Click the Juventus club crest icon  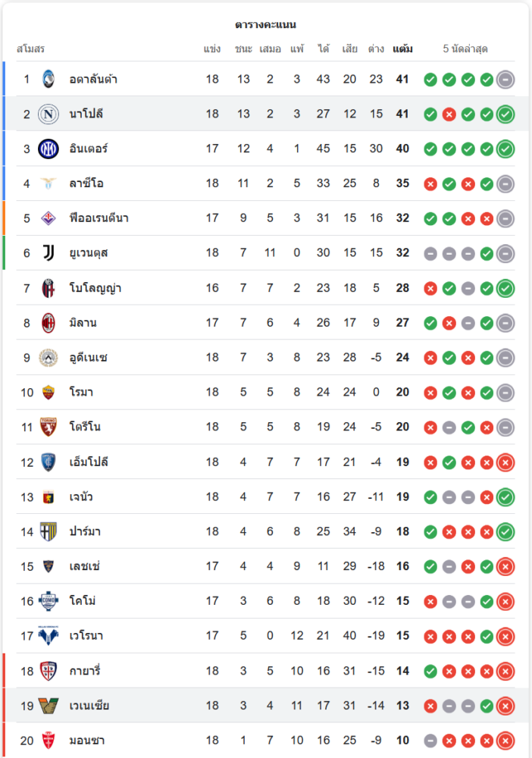point(49,253)
